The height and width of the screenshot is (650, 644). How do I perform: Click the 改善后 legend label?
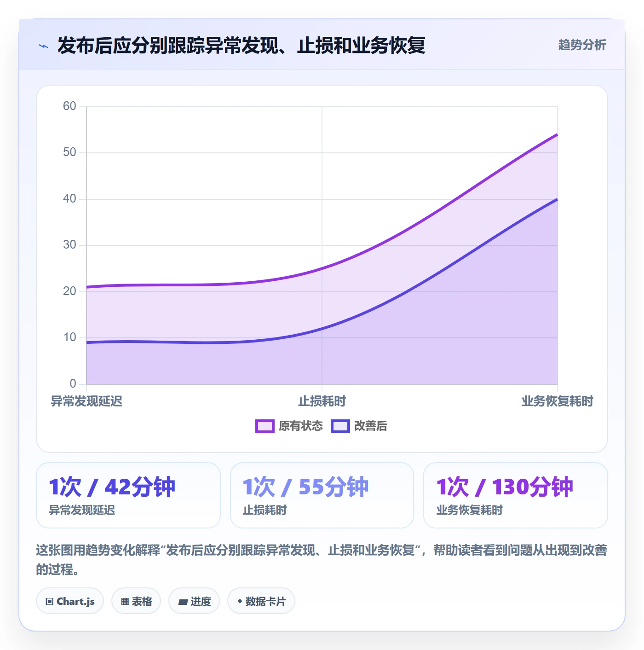coord(370,426)
